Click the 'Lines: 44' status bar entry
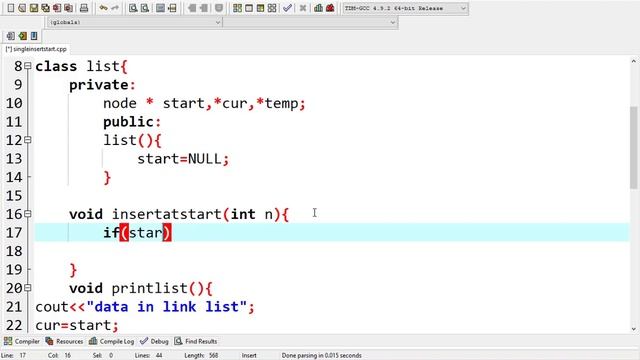 click(149, 356)
